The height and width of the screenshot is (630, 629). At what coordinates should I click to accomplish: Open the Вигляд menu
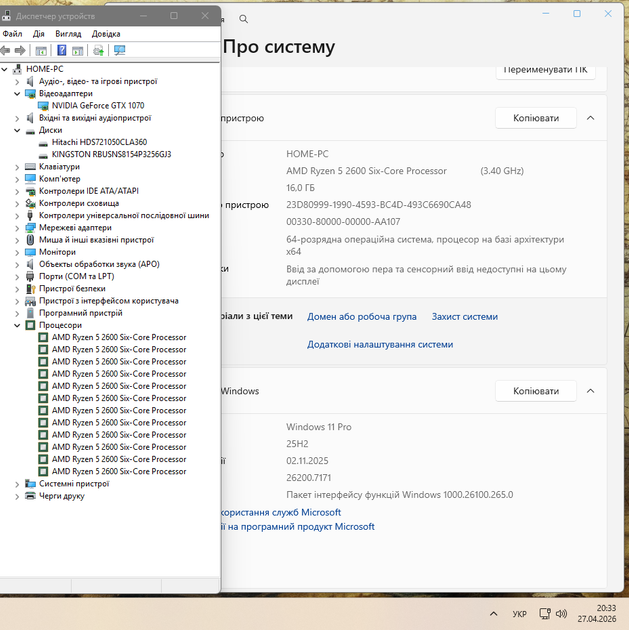[x=68, y=34]
